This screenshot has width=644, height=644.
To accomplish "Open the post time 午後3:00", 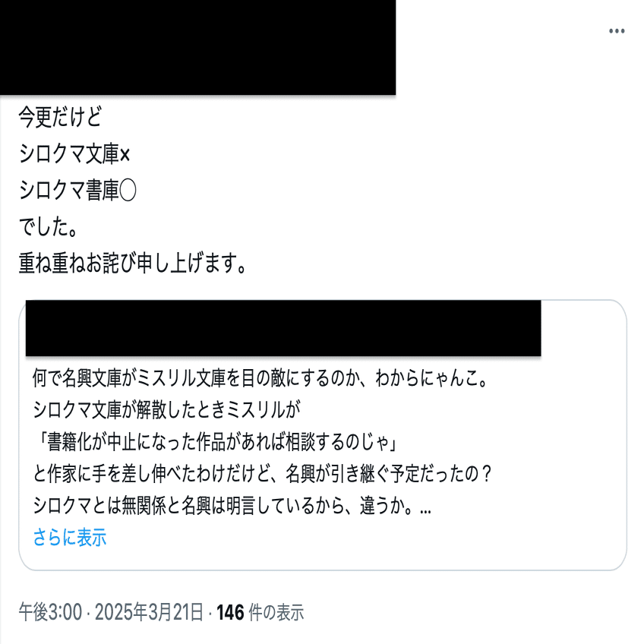I will (x=50, y=612).
